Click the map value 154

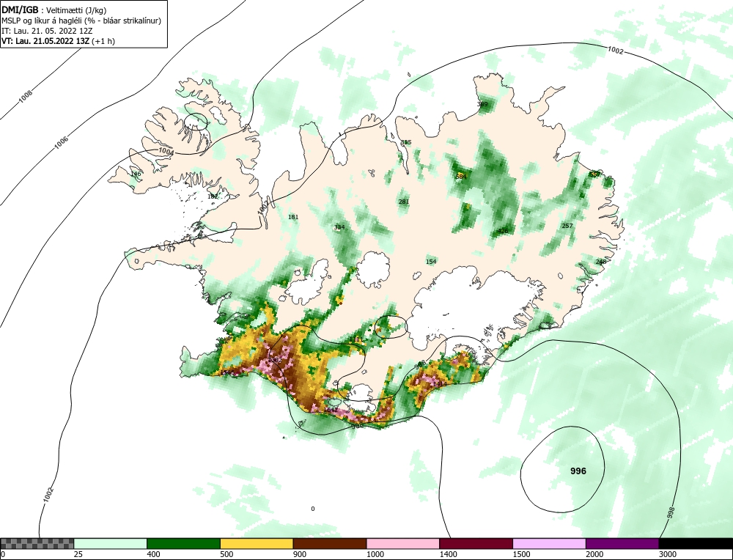point(431,261)
